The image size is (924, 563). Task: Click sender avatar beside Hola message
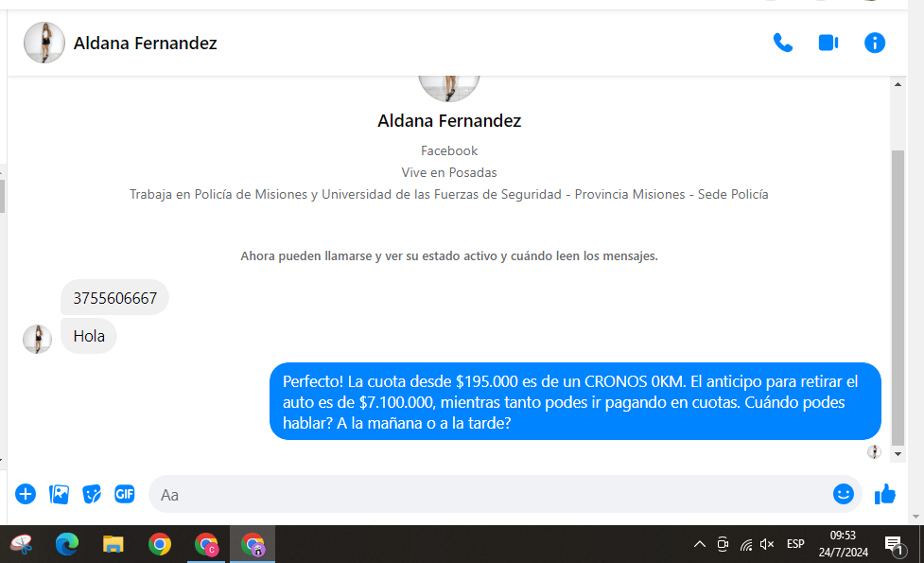[37, 339]
